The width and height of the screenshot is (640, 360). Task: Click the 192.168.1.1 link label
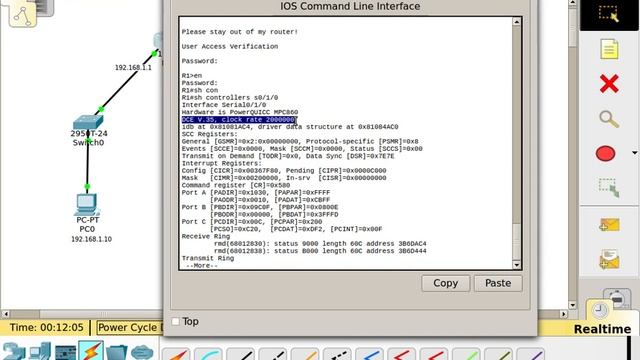(x=133, y=67)
